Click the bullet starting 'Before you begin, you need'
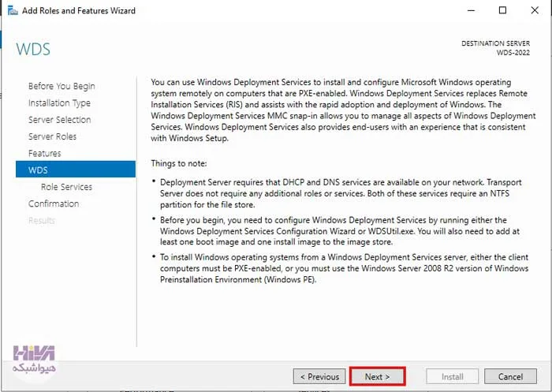 tap(340, 231)
